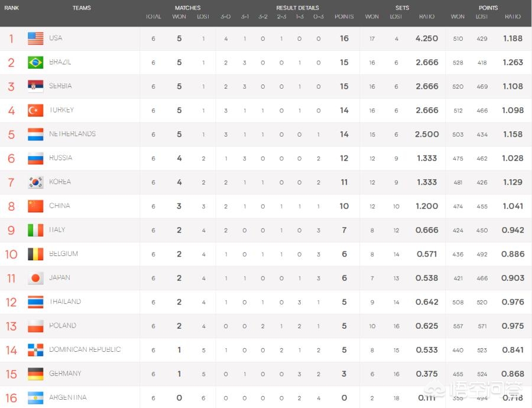Click the MATCHES column group header

(x=187, y=8)
